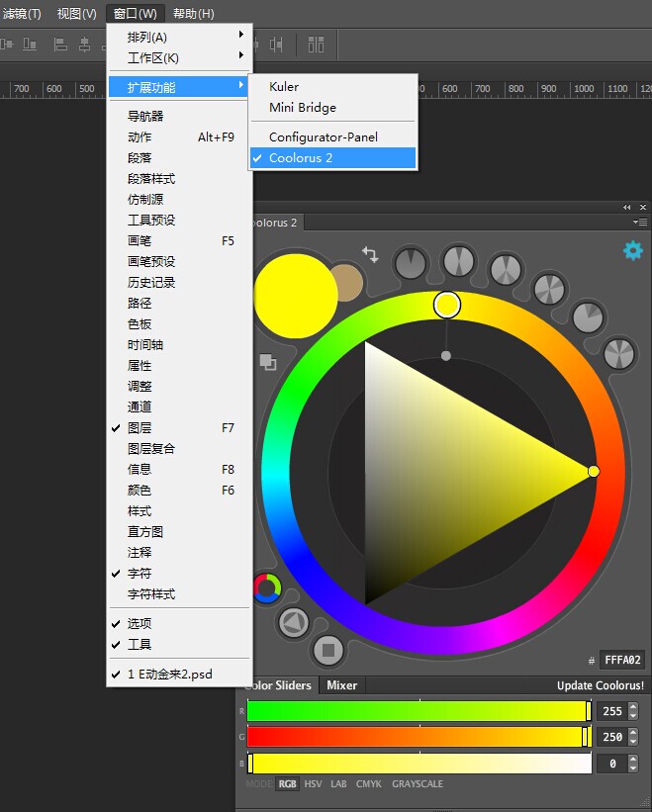Open the 滤镜(T) menu

click(x=22, y=14)
